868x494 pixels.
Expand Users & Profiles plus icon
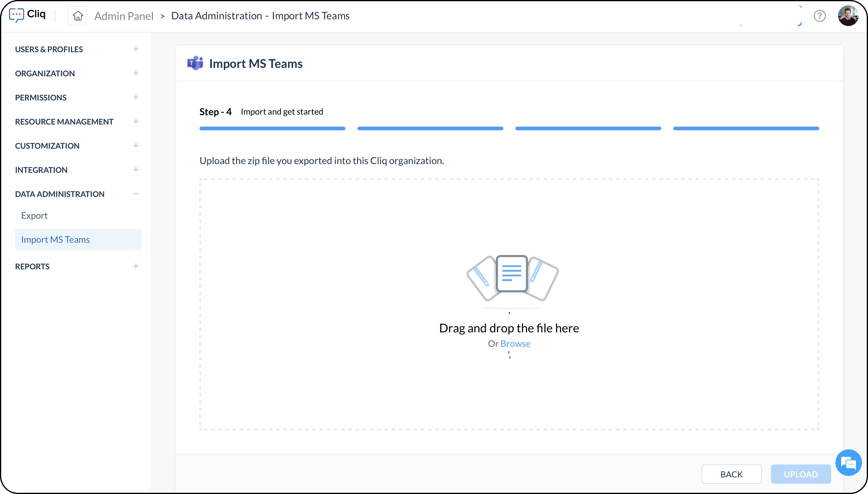(136, 49)
